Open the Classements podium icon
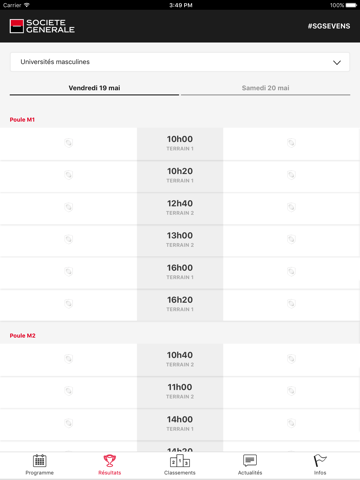This screenshot has width=360, height=480. [180, 461]
